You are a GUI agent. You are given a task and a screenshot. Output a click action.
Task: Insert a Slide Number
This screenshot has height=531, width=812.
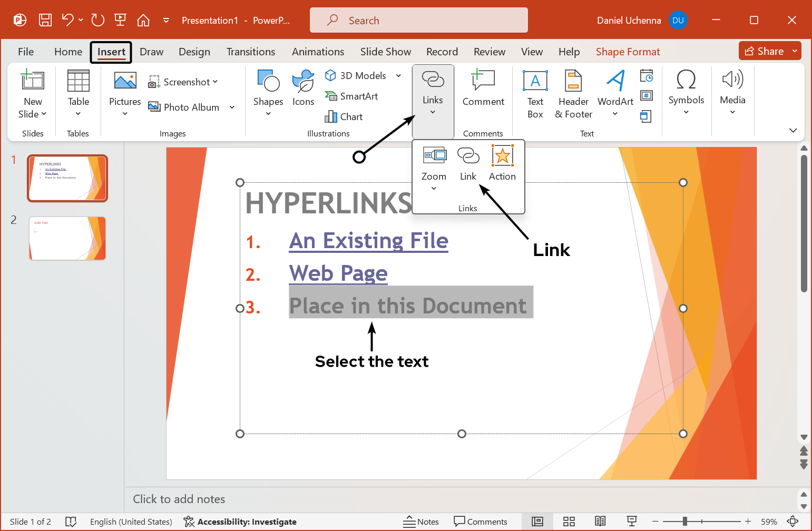(x=647, y=95)
